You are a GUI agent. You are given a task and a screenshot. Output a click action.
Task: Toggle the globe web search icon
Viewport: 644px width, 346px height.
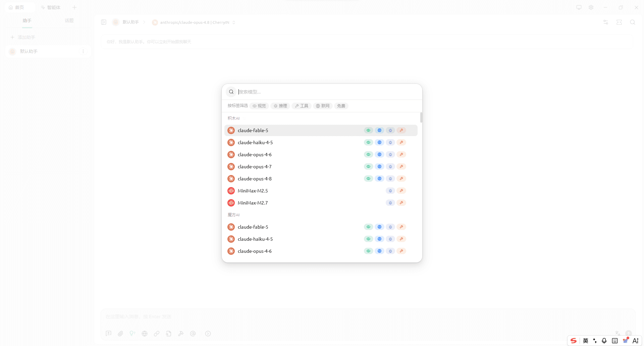tap(145, 334)
